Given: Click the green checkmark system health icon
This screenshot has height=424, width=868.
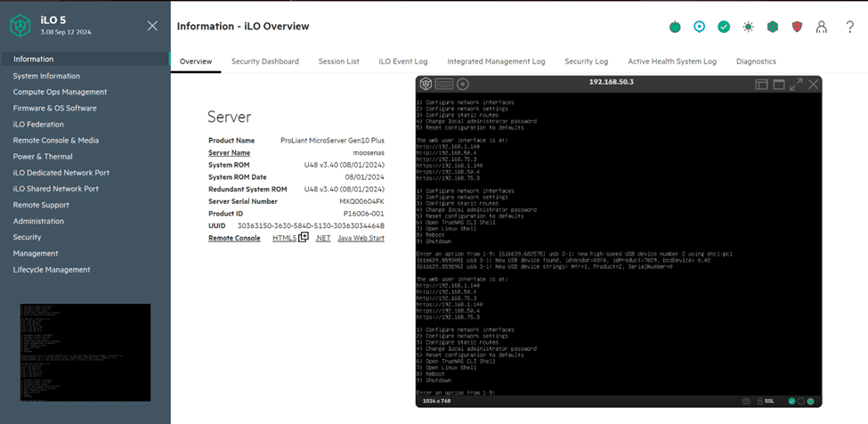Looking at the screenshot, I should 724,27.
